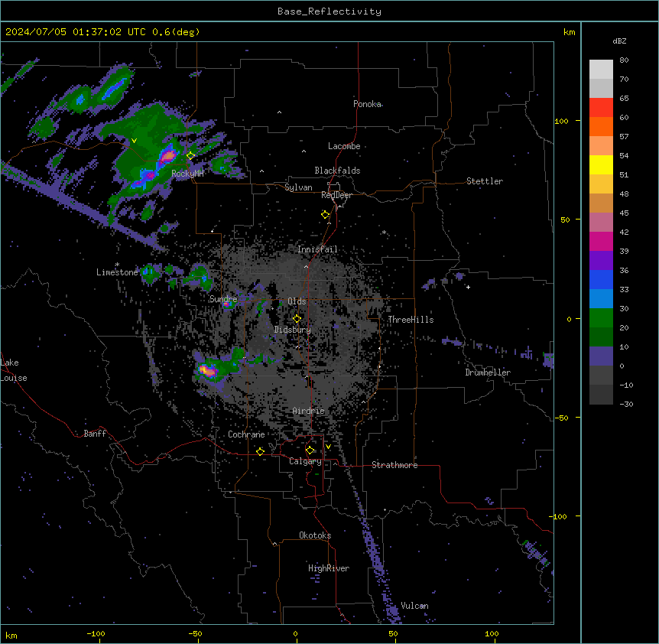Click the Vulcan town label

pos(414,606)
